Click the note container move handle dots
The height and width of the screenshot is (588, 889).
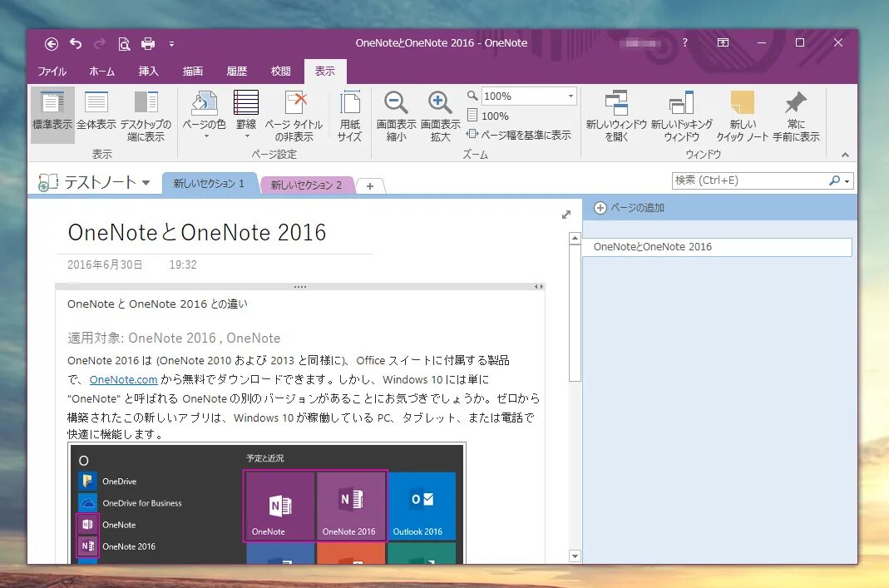point(300,287)
